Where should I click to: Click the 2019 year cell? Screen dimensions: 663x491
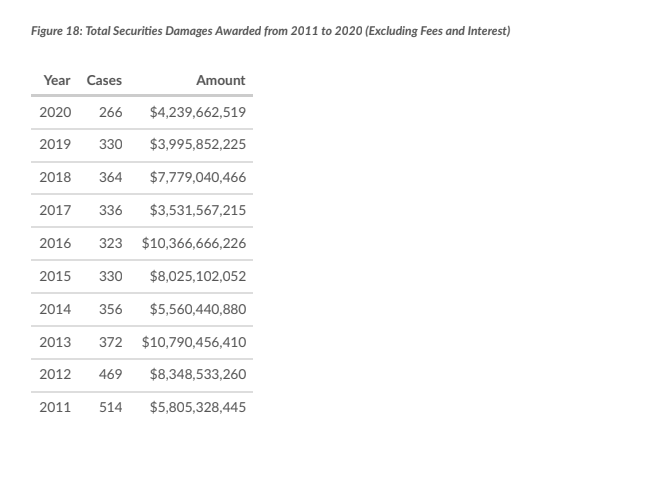pos(55,145)
